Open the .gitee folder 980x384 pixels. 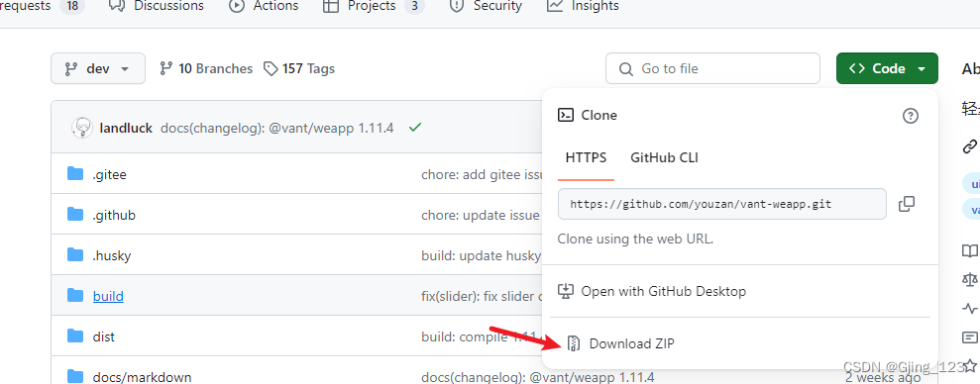109,175
